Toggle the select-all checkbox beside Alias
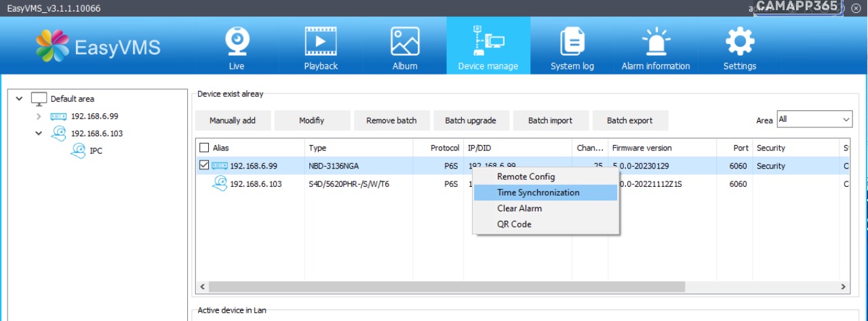The height and width of the screenshot is (321, 868). coord(204,148)
